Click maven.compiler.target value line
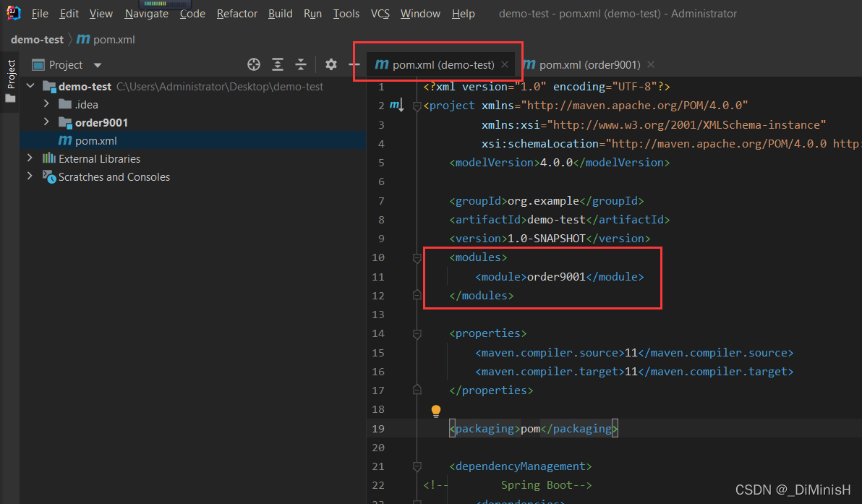 click(x=634, y=372)
